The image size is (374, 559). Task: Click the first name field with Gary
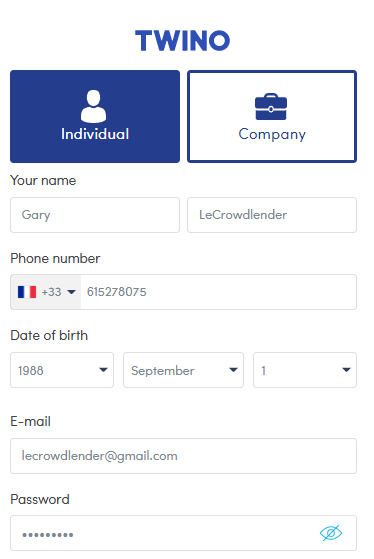[x=95, y=215]
